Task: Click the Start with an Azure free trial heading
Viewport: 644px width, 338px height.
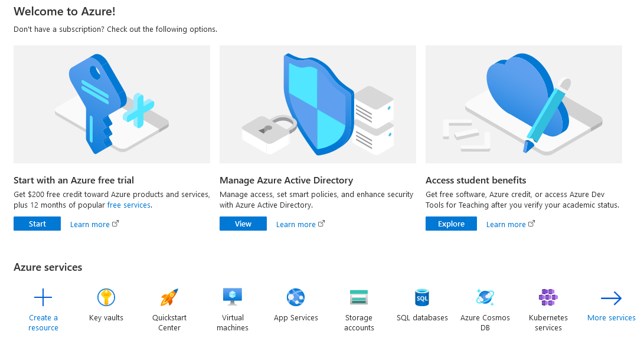Action: (74, 181)
